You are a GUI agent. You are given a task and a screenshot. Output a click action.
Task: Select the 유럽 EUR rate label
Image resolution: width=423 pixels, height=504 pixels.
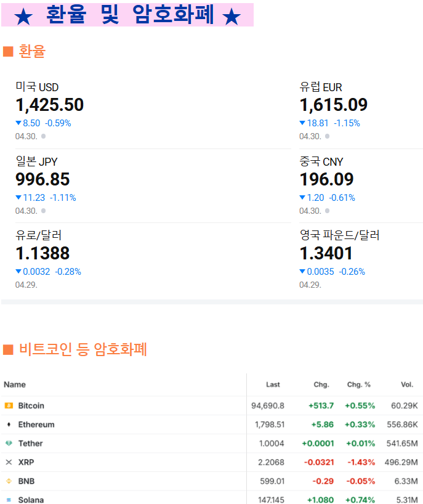click(321, 87)
